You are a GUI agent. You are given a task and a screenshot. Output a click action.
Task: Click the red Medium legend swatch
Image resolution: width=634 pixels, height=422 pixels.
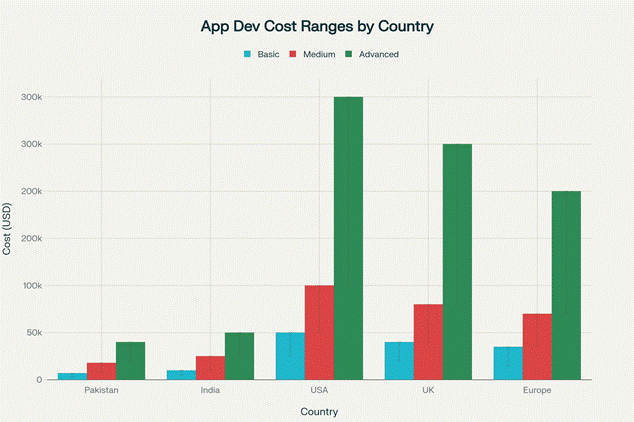click(294, 54)
